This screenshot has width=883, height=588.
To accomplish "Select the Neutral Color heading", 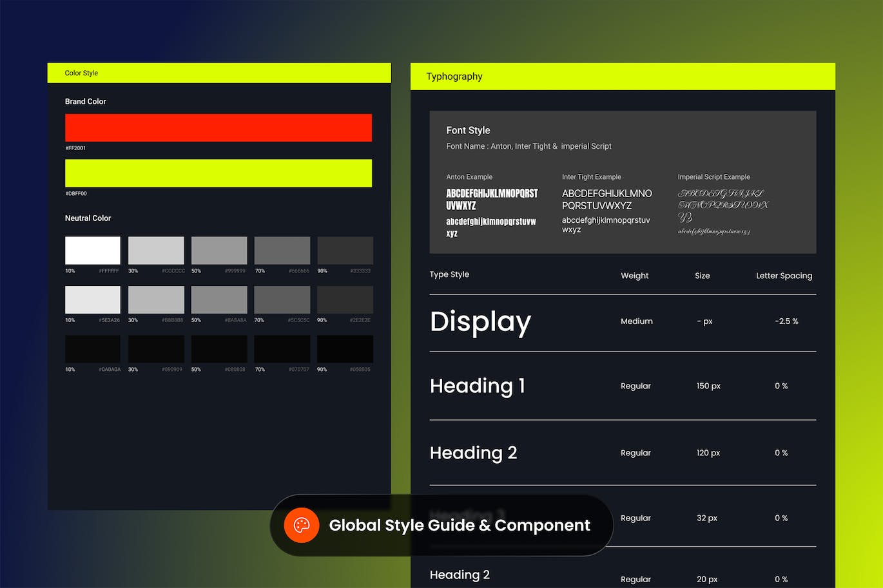I will coord(88,218).
